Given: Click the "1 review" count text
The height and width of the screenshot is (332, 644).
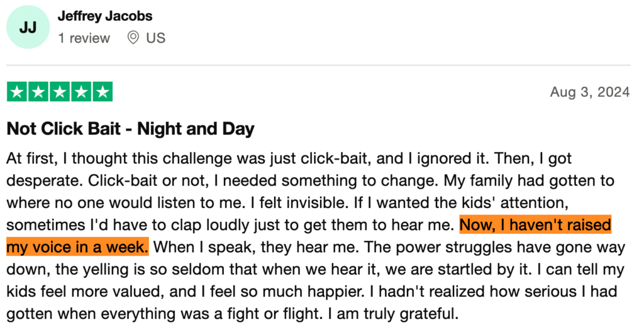Looking at the screenshot, I should coord(84,38).
